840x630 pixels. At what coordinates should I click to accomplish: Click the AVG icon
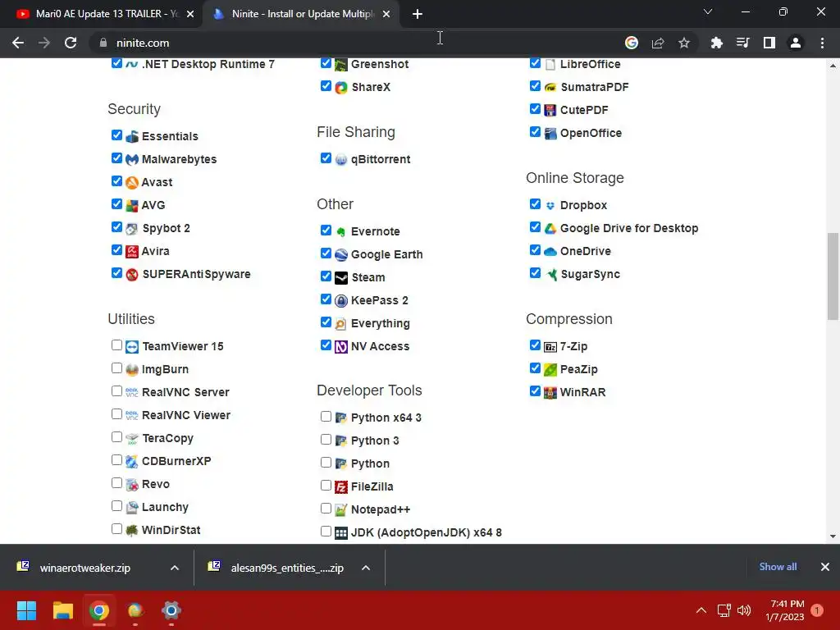coord(132,206)
